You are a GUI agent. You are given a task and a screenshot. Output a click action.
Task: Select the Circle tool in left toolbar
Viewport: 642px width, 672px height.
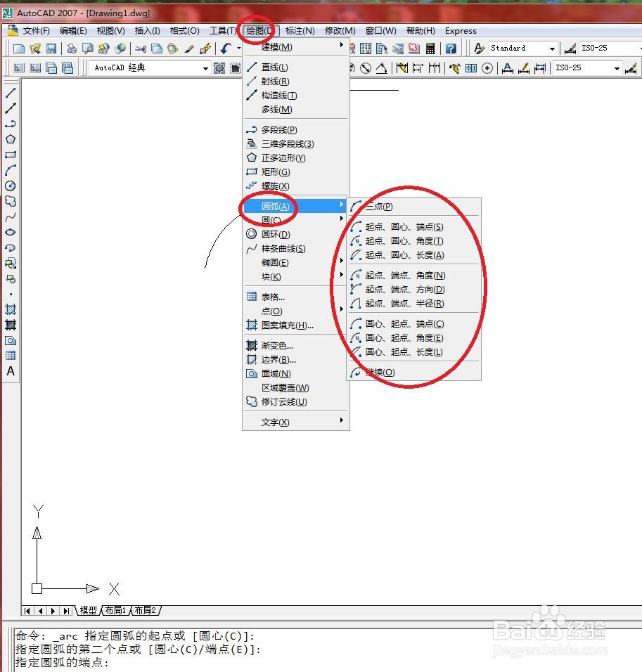(x=11, y=186)
